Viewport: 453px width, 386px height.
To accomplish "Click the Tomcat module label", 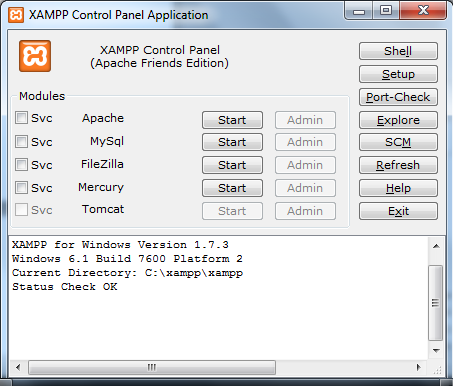I will tap(103, 209).
